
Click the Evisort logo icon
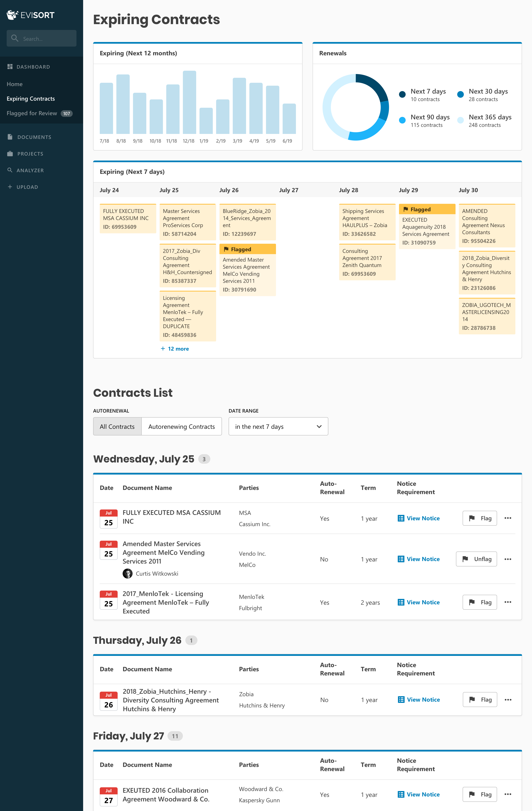[x=12, y=15]
